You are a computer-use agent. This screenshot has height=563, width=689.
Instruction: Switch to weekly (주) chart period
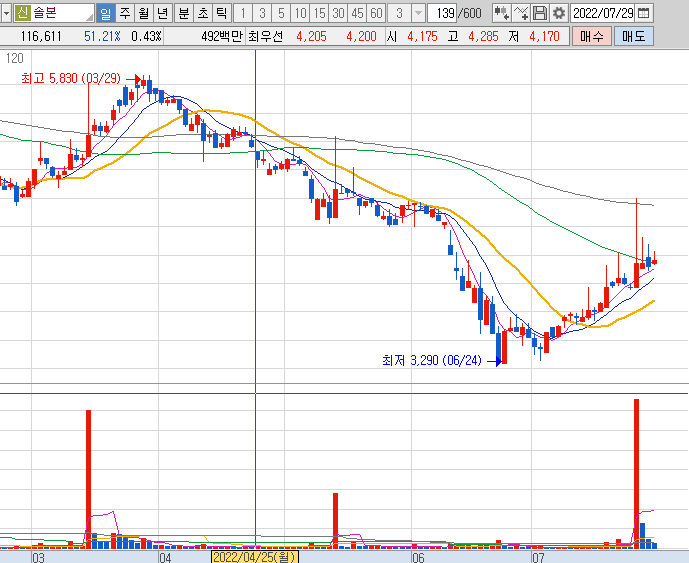(x=125, y=13)
